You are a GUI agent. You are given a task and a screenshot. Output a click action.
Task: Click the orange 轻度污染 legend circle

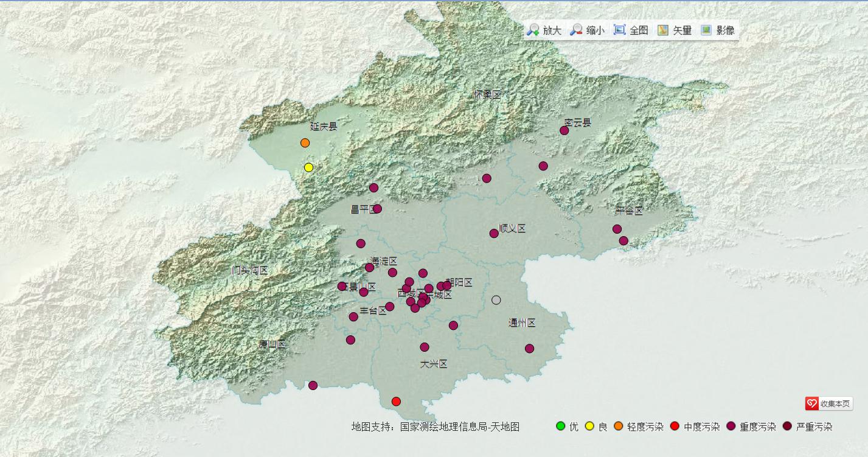coord(619,426)
